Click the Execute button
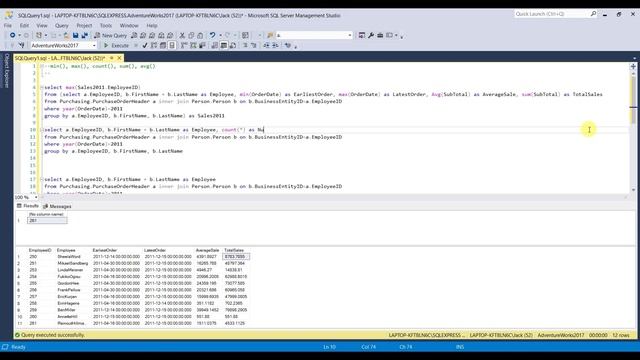The height and width of the screenshot is (360, 640). tap(116, 46)
